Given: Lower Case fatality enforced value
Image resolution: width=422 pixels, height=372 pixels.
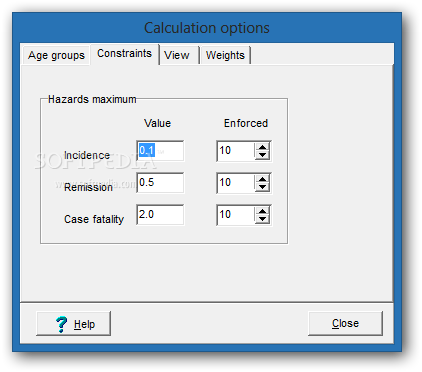Looking at the screenshot, I should point(262,219).
